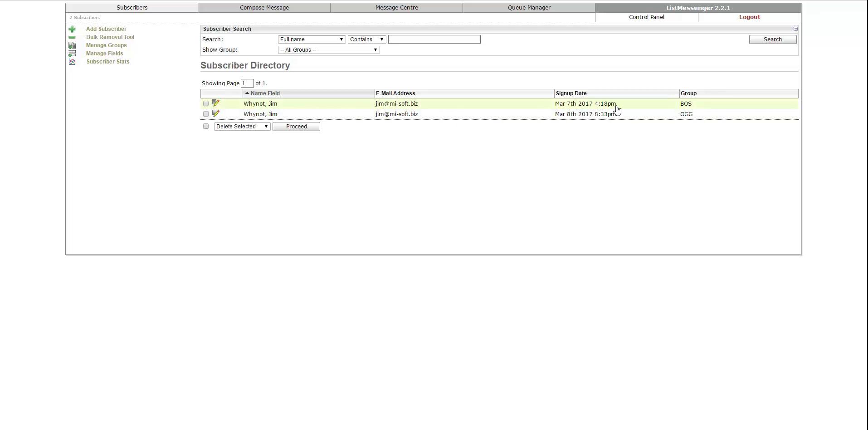Click jim@mi-soft.biz in the OGG row

coord(397,114)
